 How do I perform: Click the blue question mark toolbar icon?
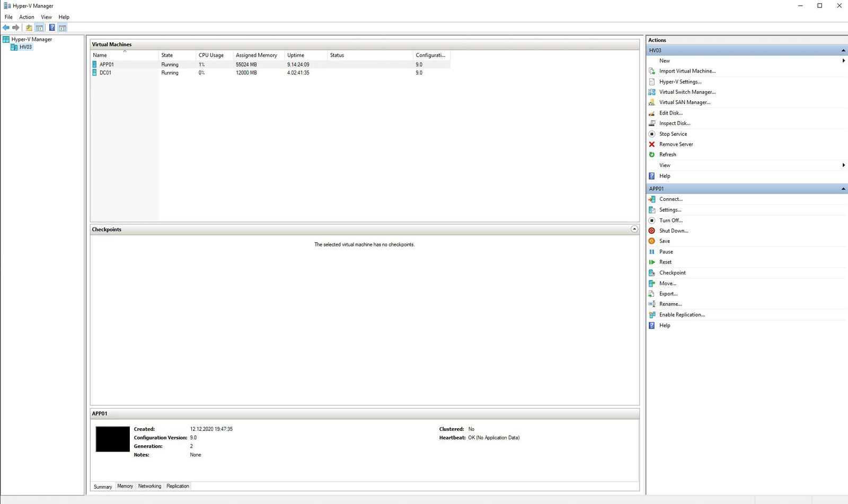(52, 28)
